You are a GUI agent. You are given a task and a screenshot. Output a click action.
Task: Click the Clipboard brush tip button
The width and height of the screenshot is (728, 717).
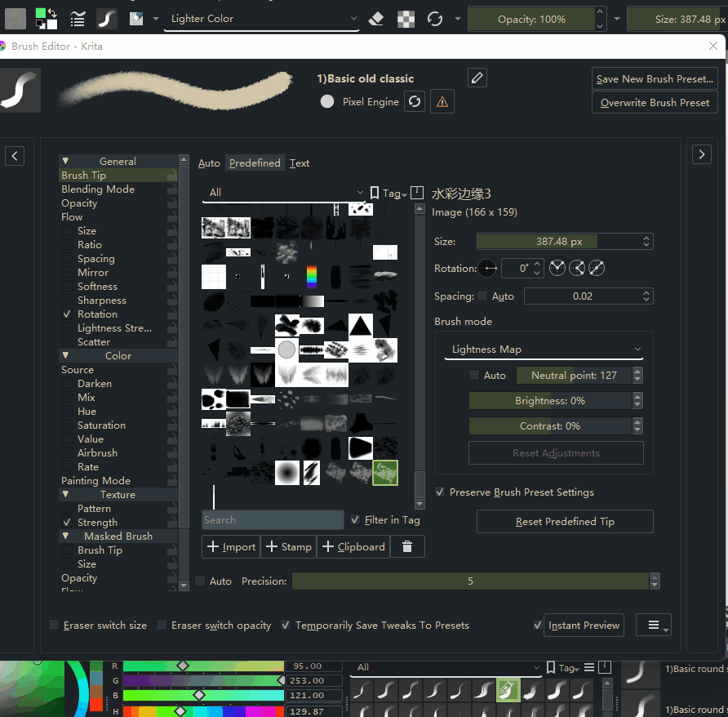(353, 546)
